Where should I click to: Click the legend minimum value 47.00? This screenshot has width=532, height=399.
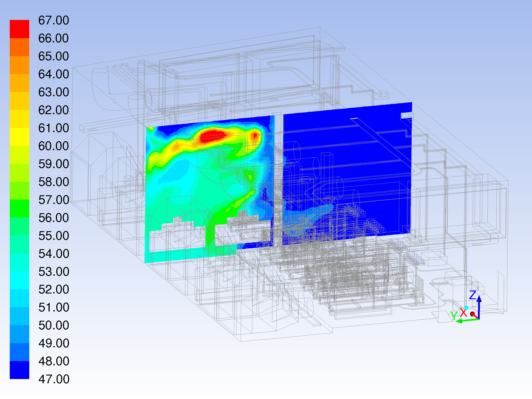[x=54, y=379]
